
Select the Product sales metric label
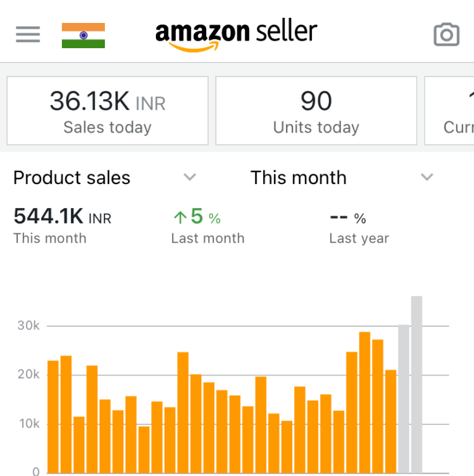[x=72, y=178]
